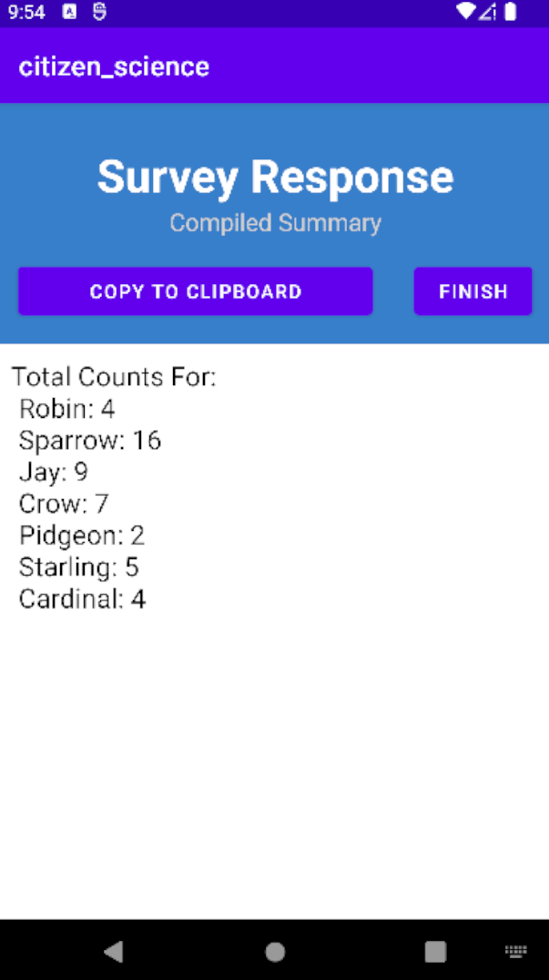Select the 'Sparrow: 16' count line
The image size is (549, 980).
coord(89,441)
